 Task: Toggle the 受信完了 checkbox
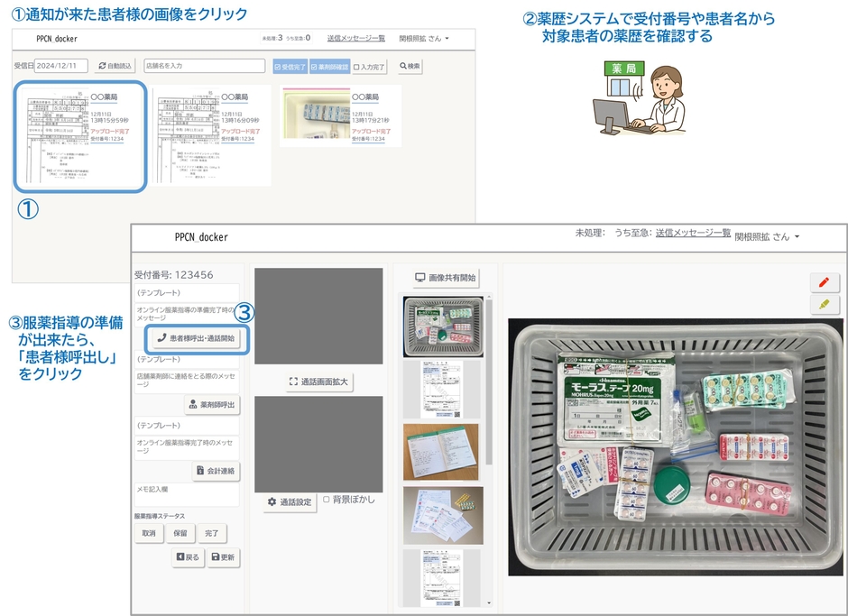coord(277,65)
